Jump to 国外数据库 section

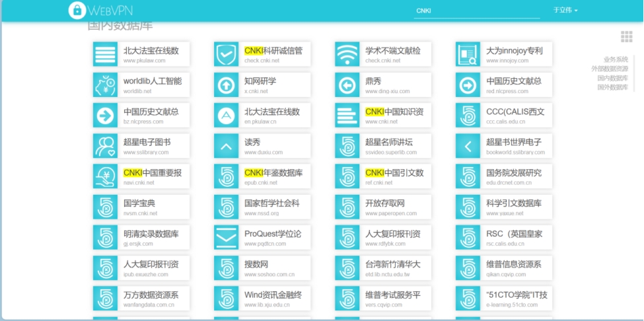coord(612,87)
